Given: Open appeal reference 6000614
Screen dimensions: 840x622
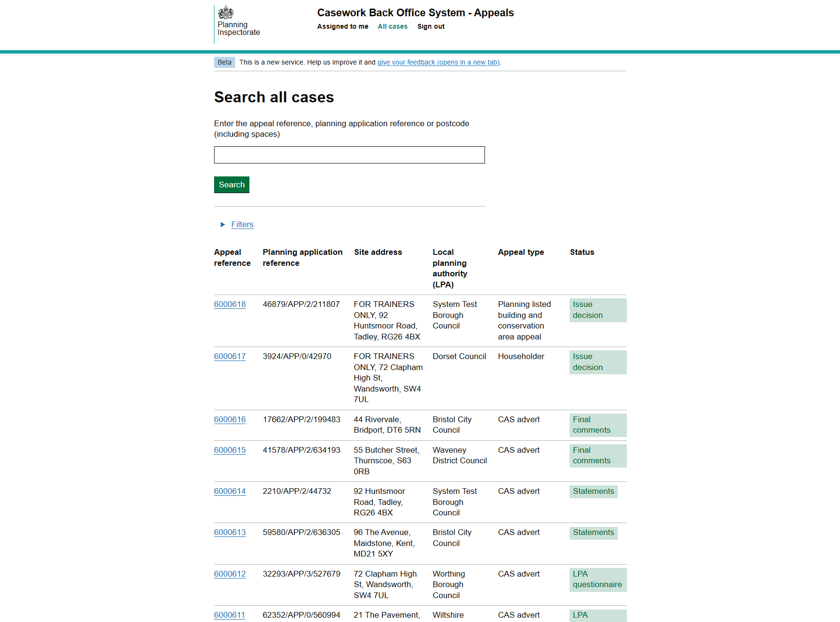Looking at the screenshot, I should [230, 491].
